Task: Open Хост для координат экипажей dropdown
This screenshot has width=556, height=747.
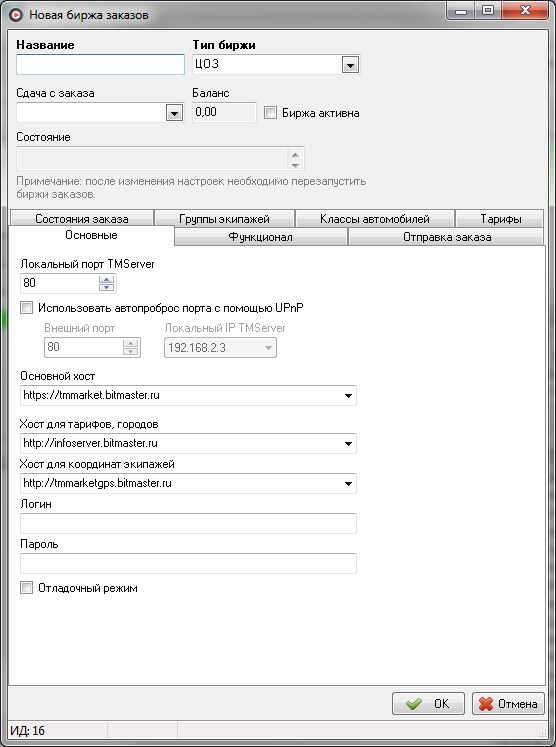Action: click(x=348, y=484)
